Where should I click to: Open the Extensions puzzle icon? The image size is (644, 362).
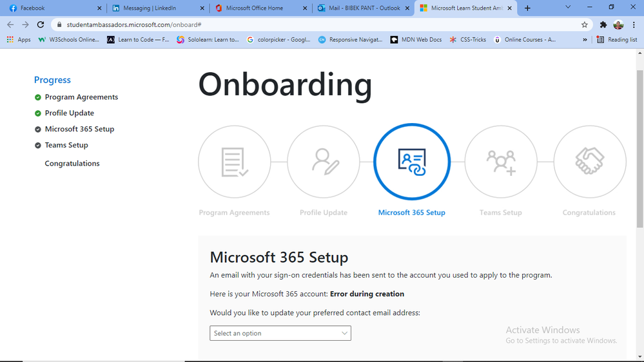603,24
